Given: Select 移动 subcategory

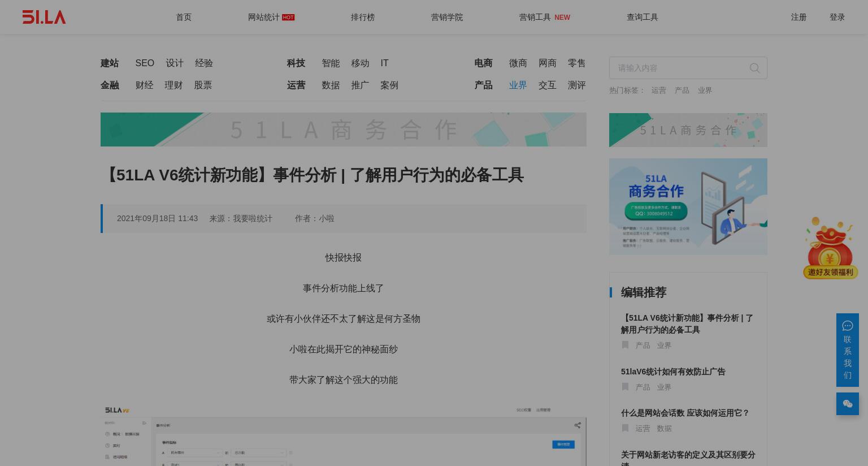Looking at the screenshot, I should (x=360, y=63).
